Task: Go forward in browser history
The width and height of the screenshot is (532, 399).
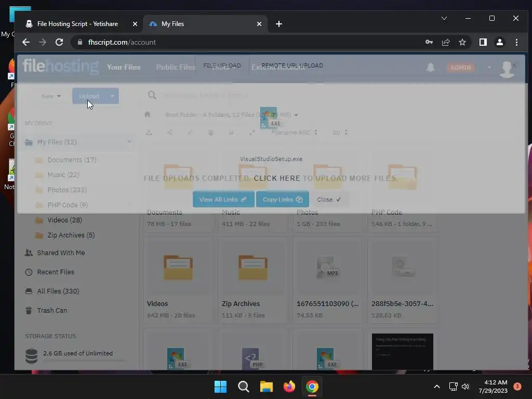Action: [43, 42]
